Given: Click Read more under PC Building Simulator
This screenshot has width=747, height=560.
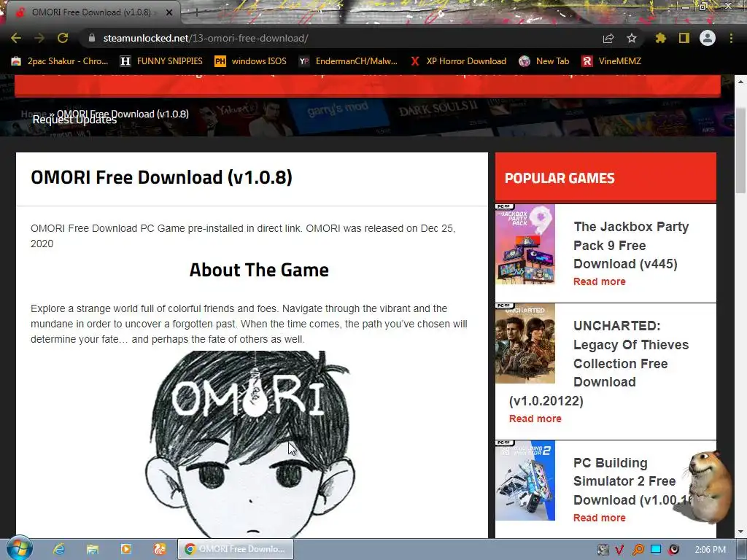Looking at the screenshot, I should 600,518.
